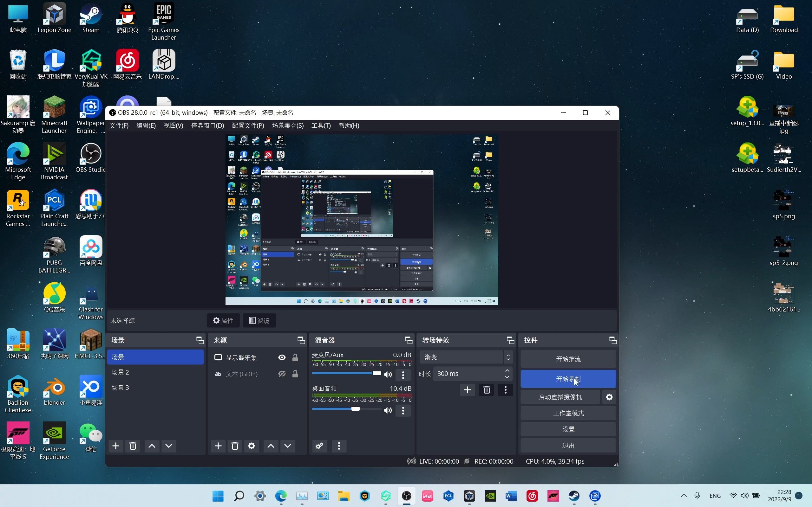Open the 工具(T) menu
Image resolution: width=812 pixels, height=507 pixels.
point(321,125)
